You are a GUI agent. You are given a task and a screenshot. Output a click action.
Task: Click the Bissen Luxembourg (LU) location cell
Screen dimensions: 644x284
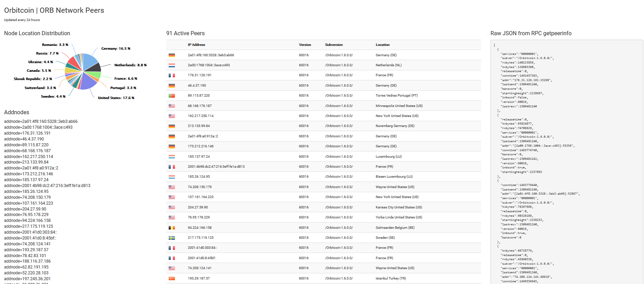tap(394, 177)
